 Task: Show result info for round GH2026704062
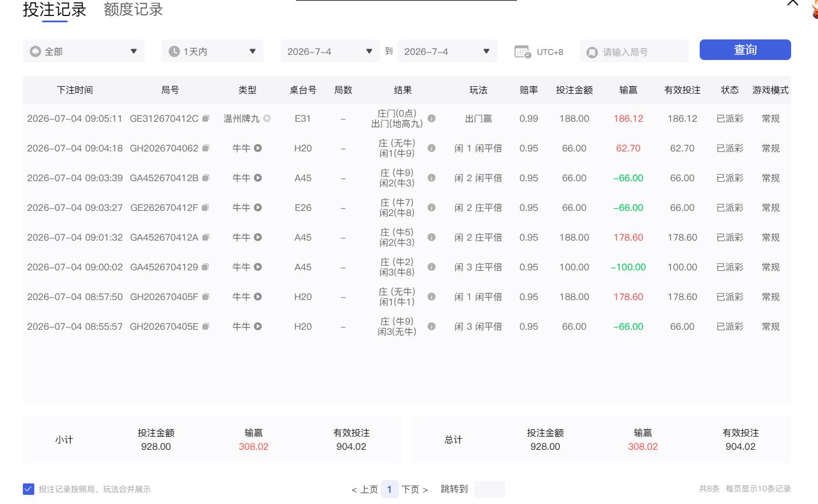pos(432,148)
